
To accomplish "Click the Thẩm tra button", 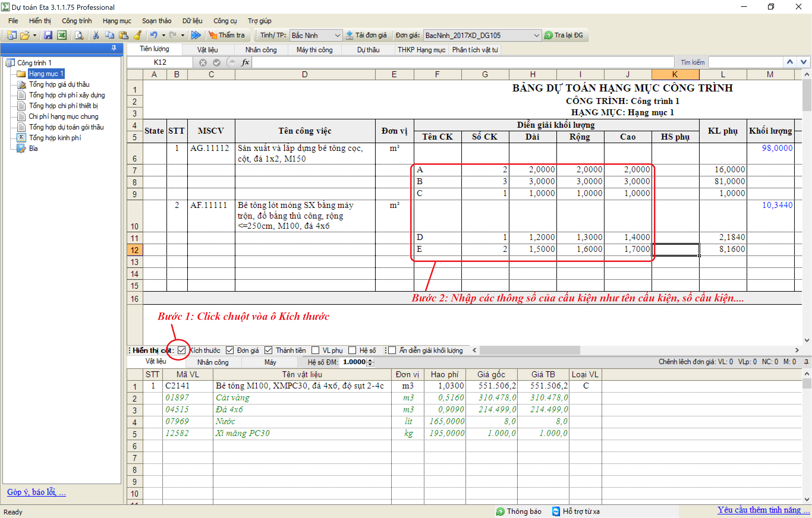I will [226, 35].
